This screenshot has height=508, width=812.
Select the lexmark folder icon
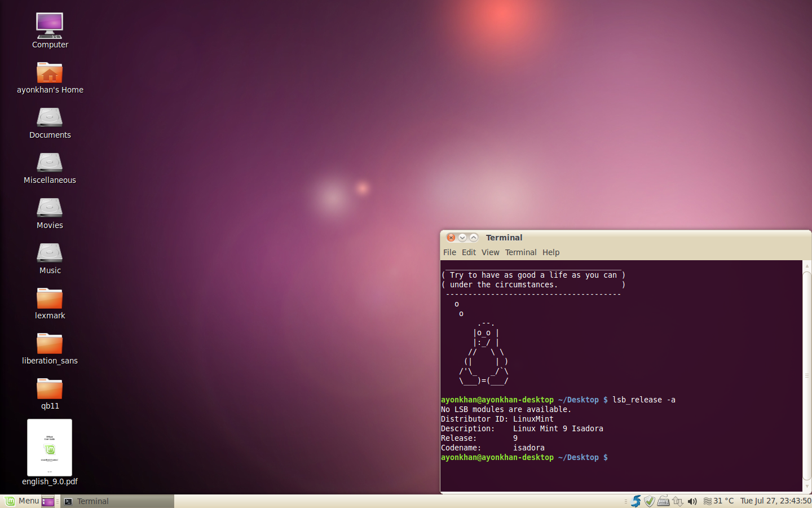pyautogui.click(x=50, y=298)
